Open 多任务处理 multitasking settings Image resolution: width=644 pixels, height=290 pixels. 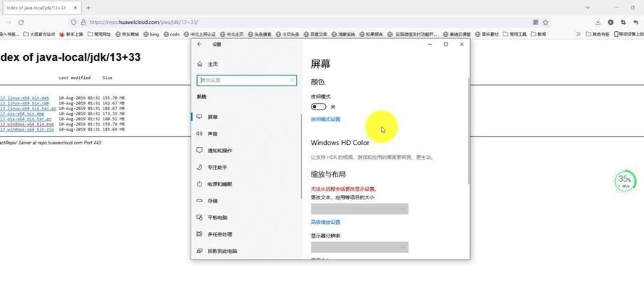[246, 234]
